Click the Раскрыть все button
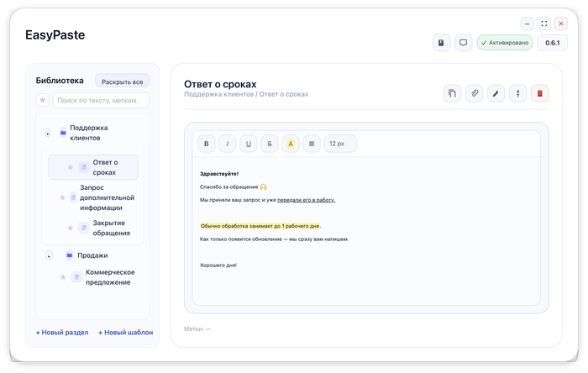588x373 pixels. pos(123,81)
